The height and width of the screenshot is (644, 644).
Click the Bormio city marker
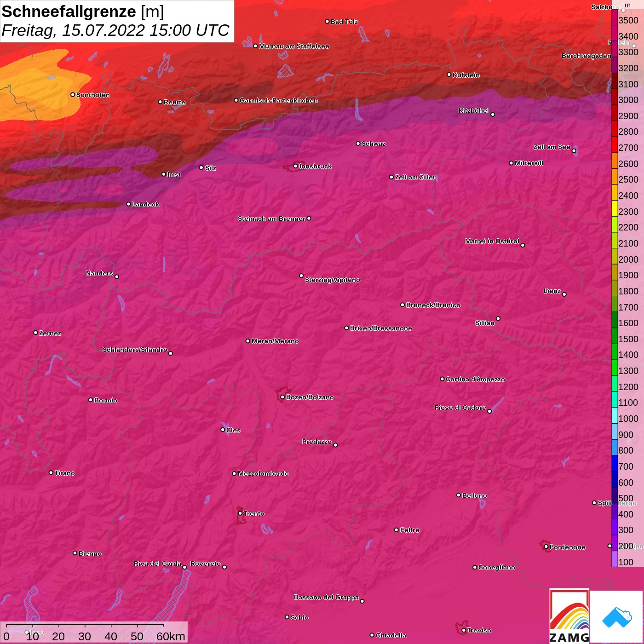(x=91, y=400)
